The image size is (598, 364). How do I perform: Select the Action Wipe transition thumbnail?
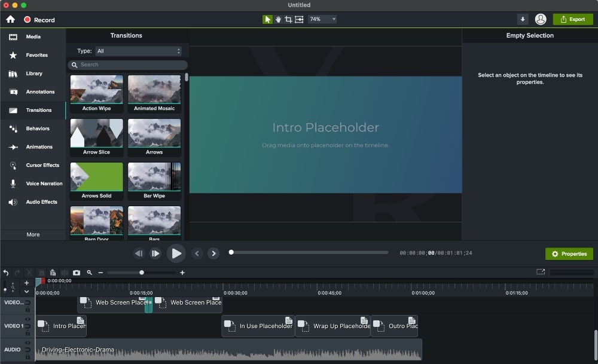(96, 90)
